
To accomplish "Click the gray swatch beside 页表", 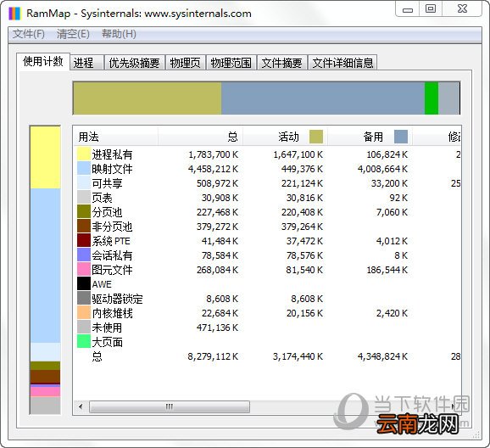I will 84,198.
